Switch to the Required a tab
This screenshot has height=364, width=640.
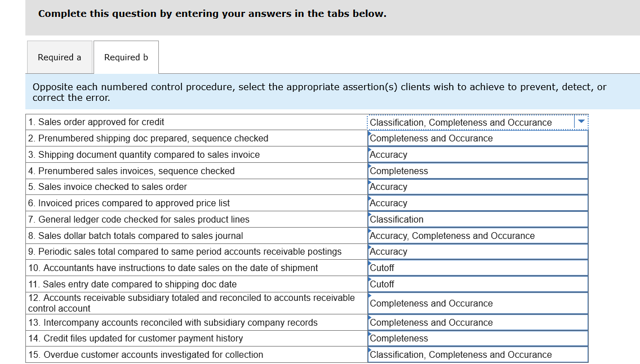tap(60, 57)
